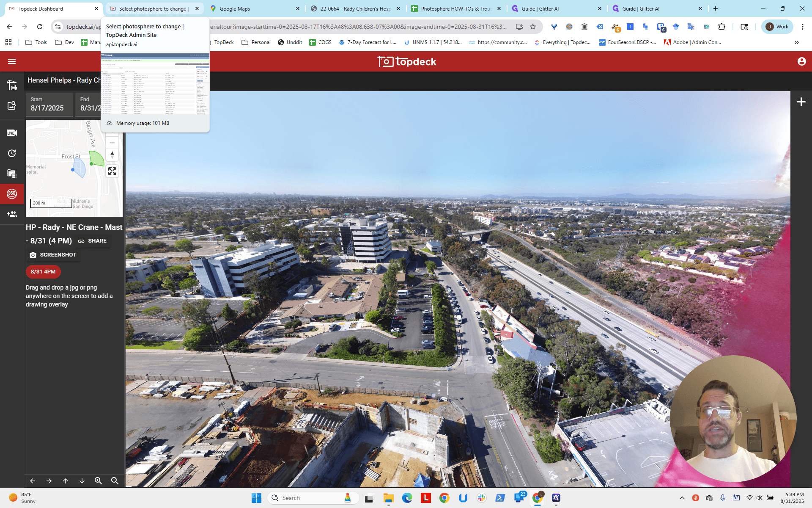Select the 8/31 4PM chip
Viewport: 812px width, 508px height.
pos(43,272)
